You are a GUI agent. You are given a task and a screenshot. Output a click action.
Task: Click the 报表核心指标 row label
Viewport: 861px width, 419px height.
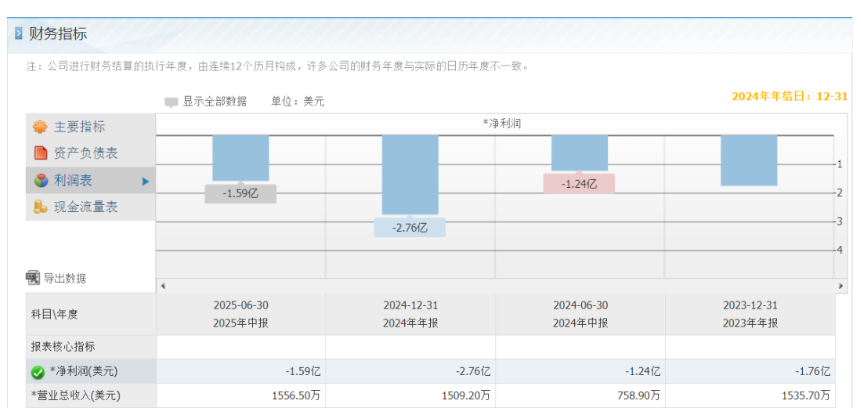[91, 347]
